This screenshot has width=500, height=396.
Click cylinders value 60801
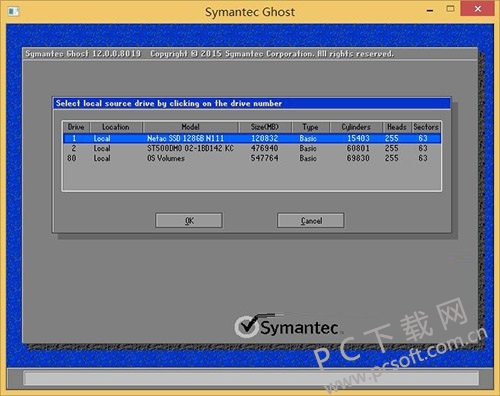[358, 148]
